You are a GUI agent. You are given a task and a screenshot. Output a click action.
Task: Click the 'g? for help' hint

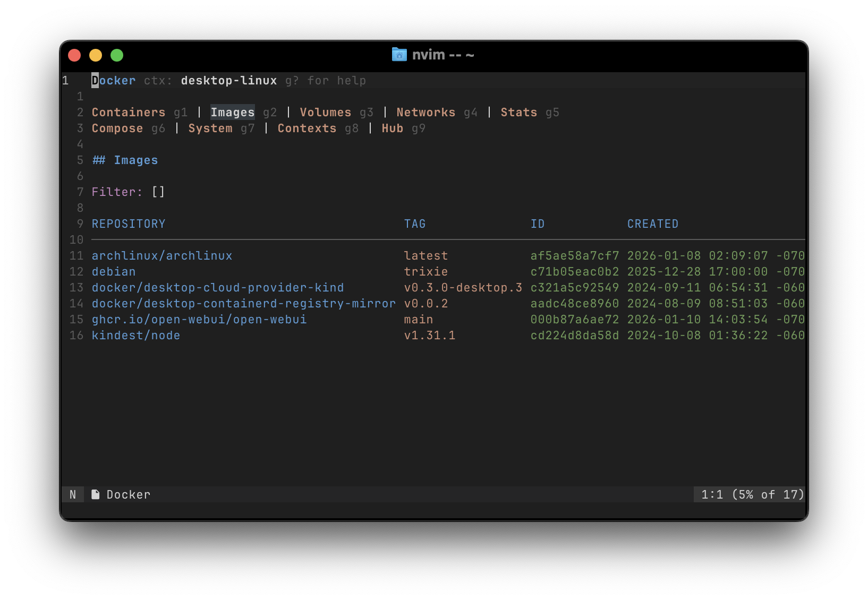click(x=326, y=81)
